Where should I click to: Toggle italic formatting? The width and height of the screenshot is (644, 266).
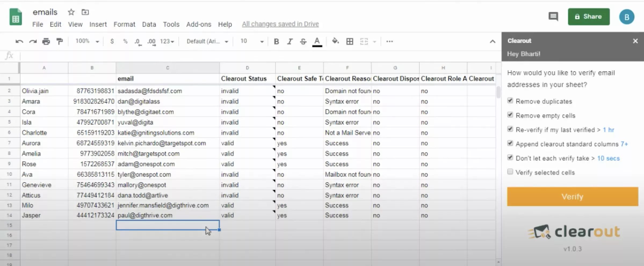coord(290,41)
